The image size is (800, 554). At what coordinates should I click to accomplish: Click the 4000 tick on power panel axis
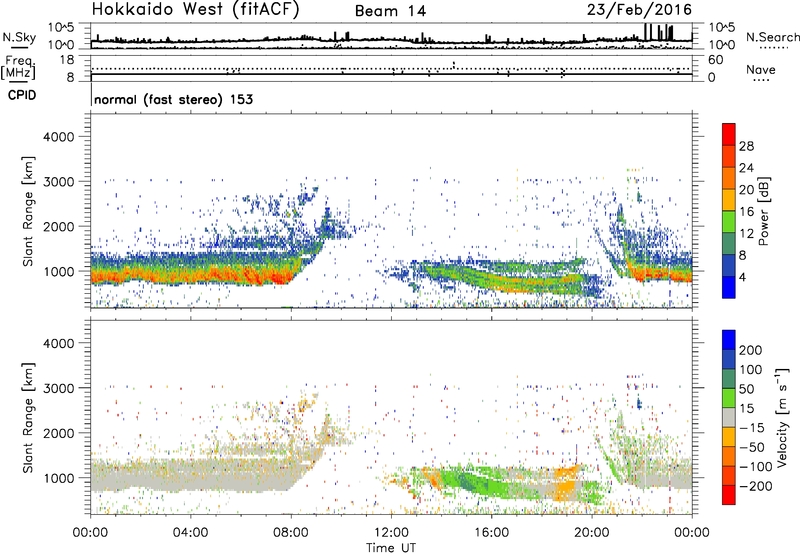58,137
